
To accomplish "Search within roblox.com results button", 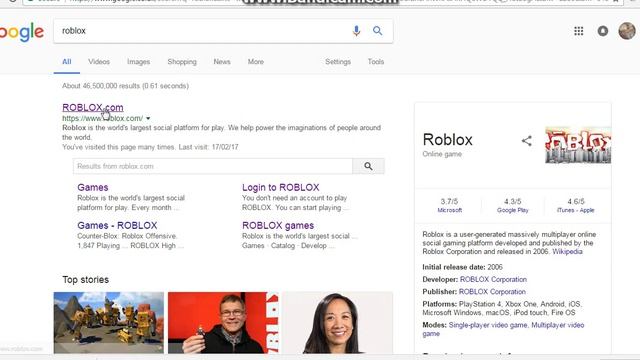I will tap(368, 166).
